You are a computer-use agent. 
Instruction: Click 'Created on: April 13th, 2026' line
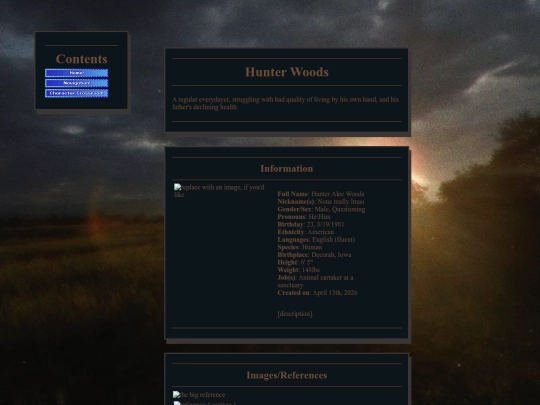(x=318, y=292)
